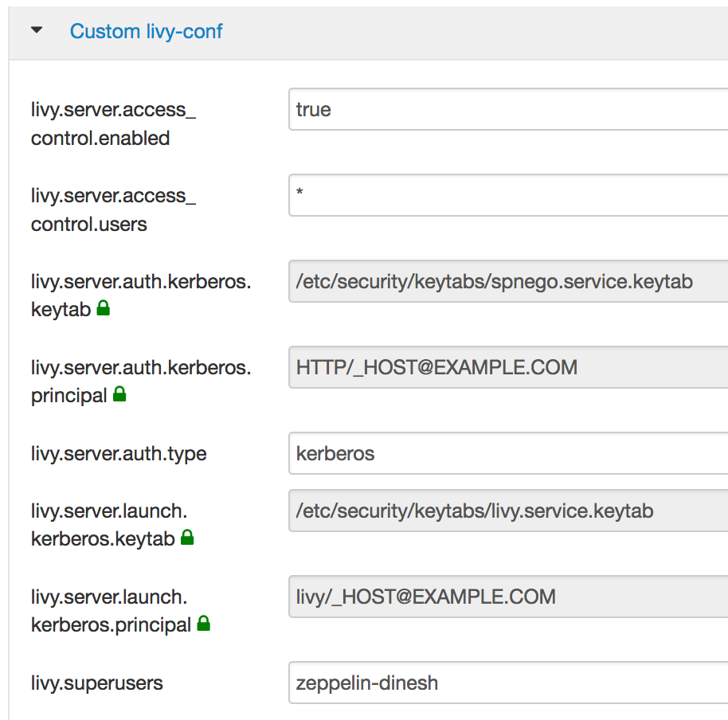Click lock icon beside livy.server.launch.kerberos.principal
The height and width of the screenshot is (720, 728).
tap(204, 624)
